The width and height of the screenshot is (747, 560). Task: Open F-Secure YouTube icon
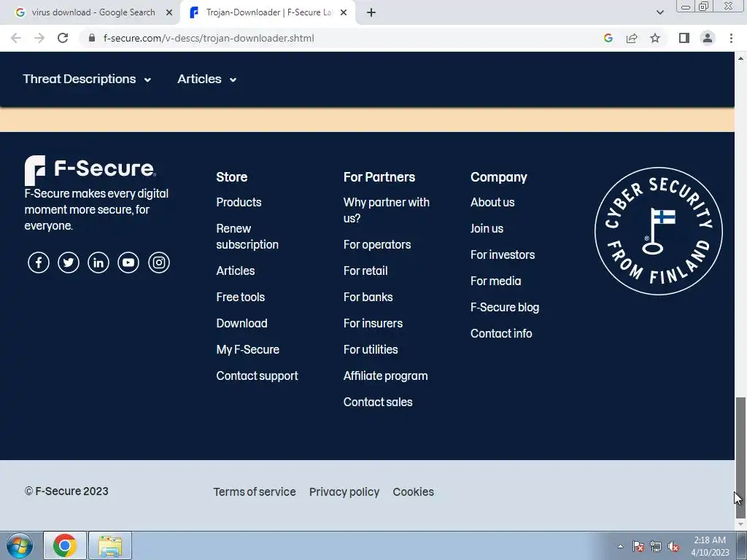click(128, 262)
